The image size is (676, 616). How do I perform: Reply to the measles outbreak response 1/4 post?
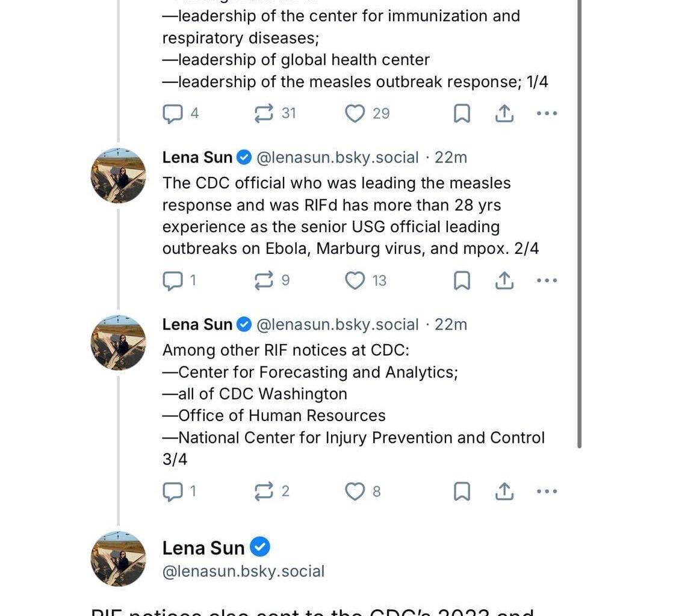tap(173, 114)
